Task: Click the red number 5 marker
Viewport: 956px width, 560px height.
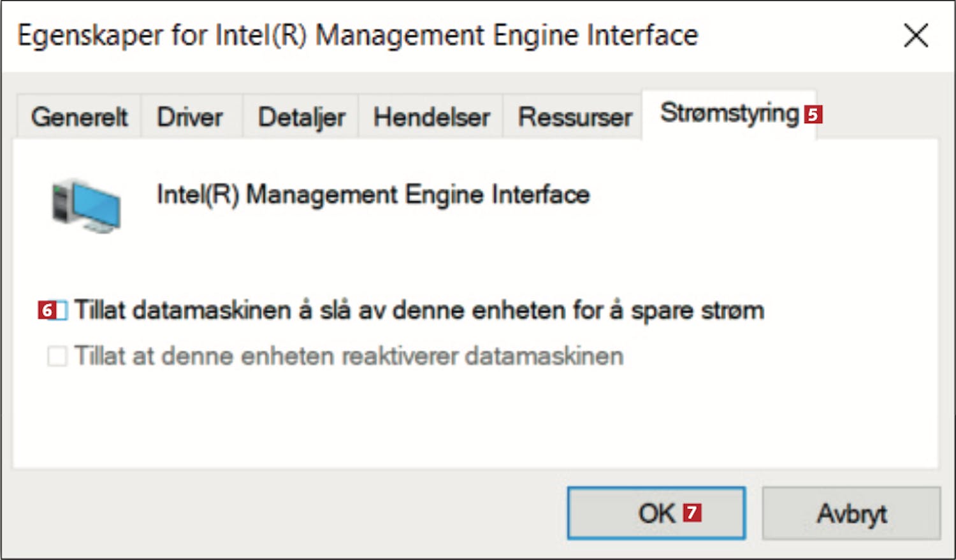Action: [x=813, y=115]
